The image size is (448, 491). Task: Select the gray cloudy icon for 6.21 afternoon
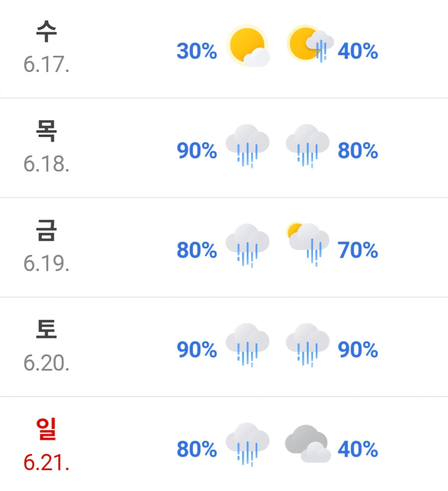(x=308, y=444)
